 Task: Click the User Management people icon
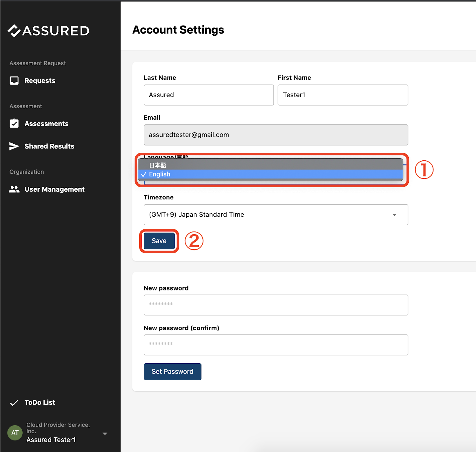[14, 189]
